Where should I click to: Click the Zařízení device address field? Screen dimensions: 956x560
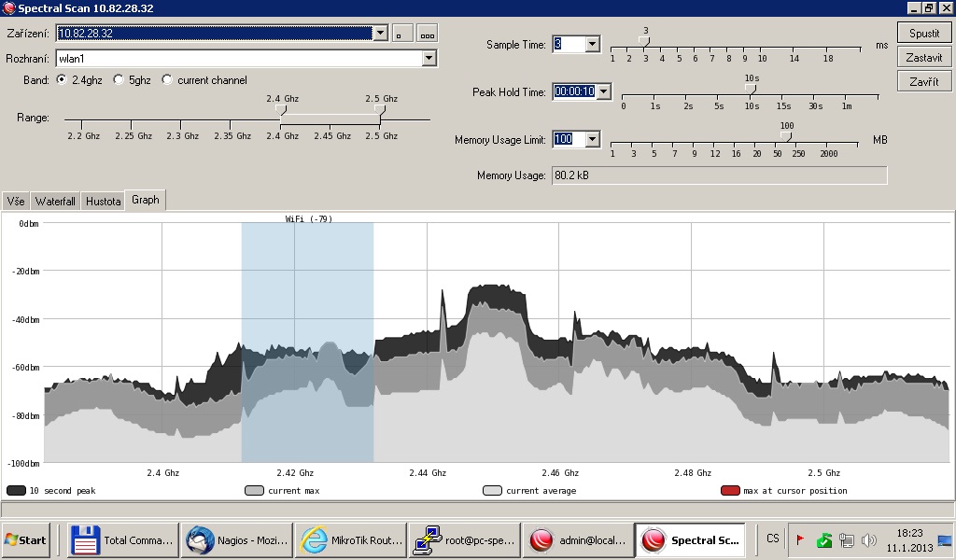point(214,33)
